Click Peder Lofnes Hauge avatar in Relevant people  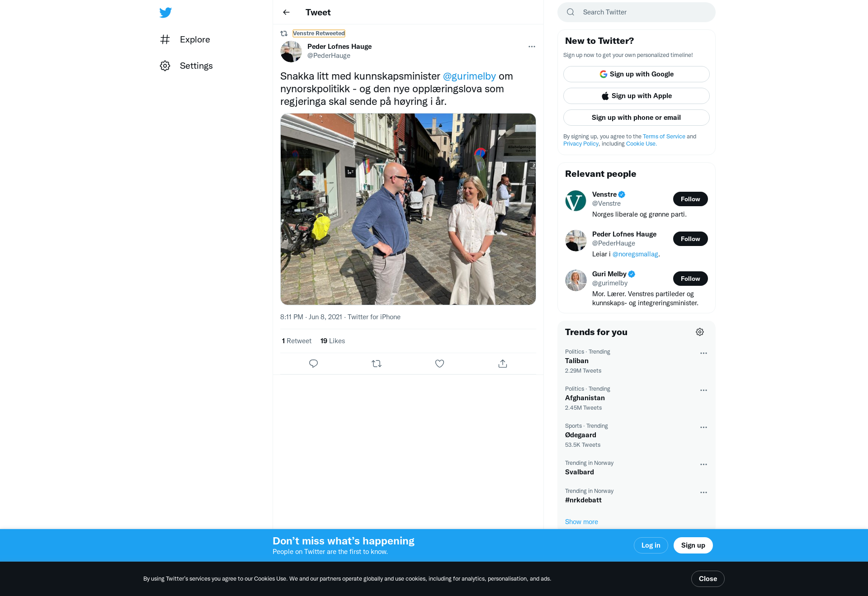pos(576,241)
